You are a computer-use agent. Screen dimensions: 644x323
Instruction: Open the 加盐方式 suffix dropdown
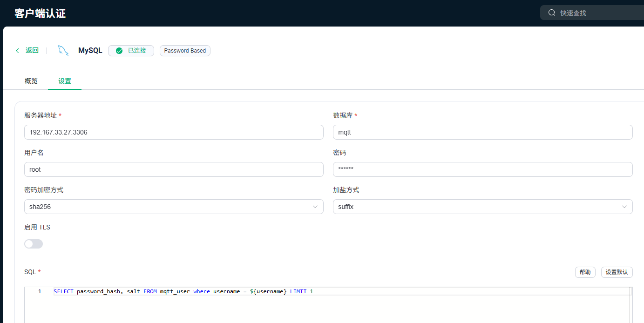483,207
